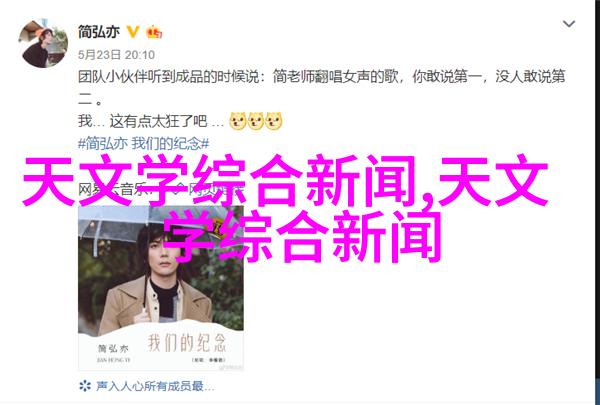
Task: Open the 网页链接 web link
Action: (216, 189)
